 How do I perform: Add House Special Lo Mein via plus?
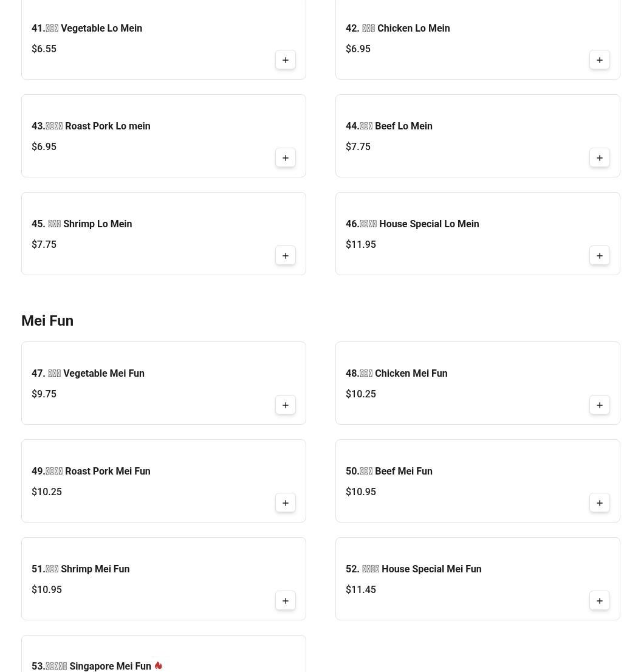coord(600,256)
